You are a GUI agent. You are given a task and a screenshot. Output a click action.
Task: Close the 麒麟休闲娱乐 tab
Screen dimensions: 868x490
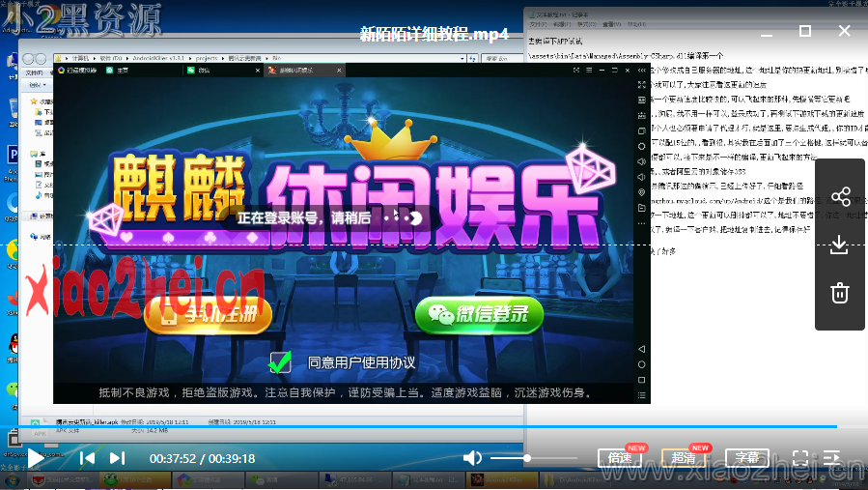[x=339, y=71]
